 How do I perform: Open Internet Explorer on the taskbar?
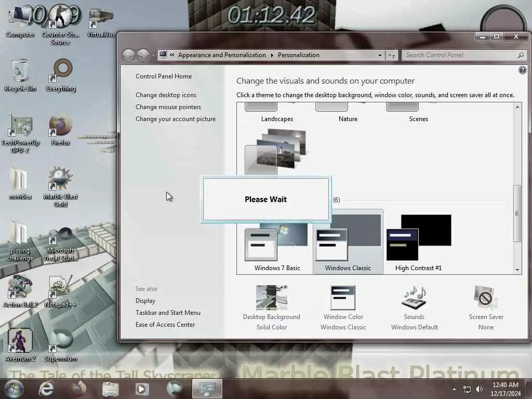point(46,389)
